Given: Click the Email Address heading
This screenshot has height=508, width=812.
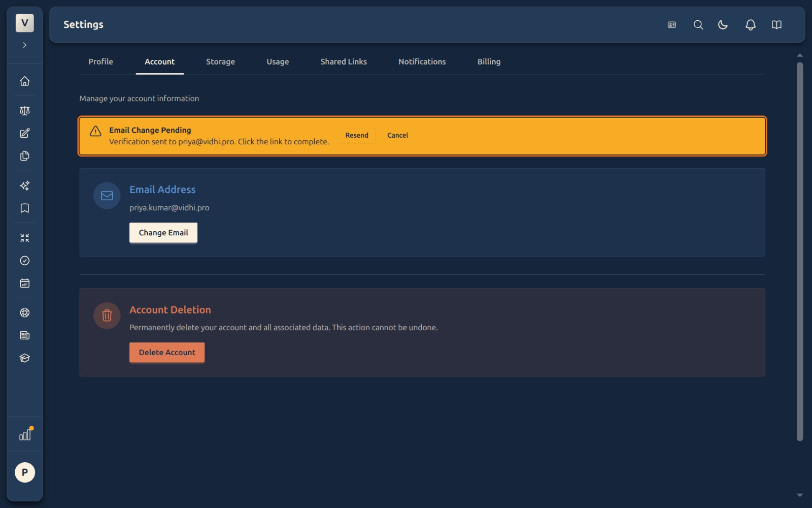Looking at the screenshot, I should pos(162,189).
